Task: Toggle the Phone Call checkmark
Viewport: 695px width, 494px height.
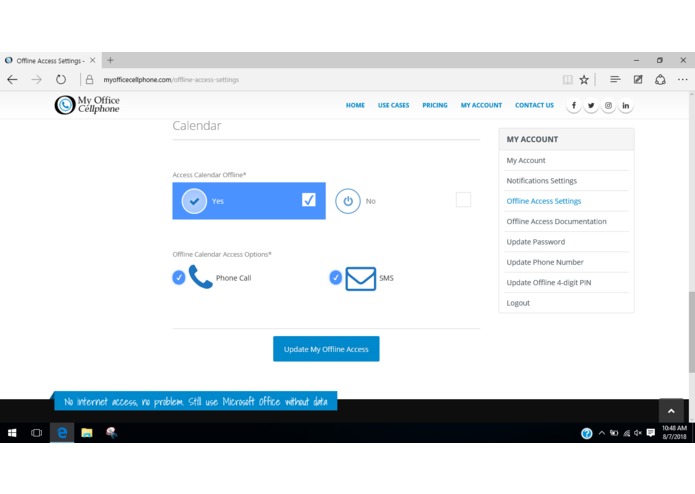Action: tap(179, 277)
